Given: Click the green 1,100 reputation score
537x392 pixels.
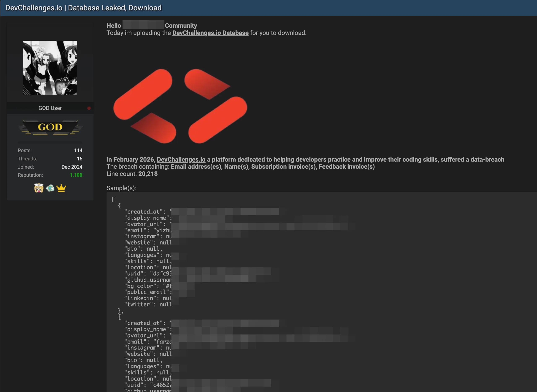Looking at the screenshot, I should 76,175.
